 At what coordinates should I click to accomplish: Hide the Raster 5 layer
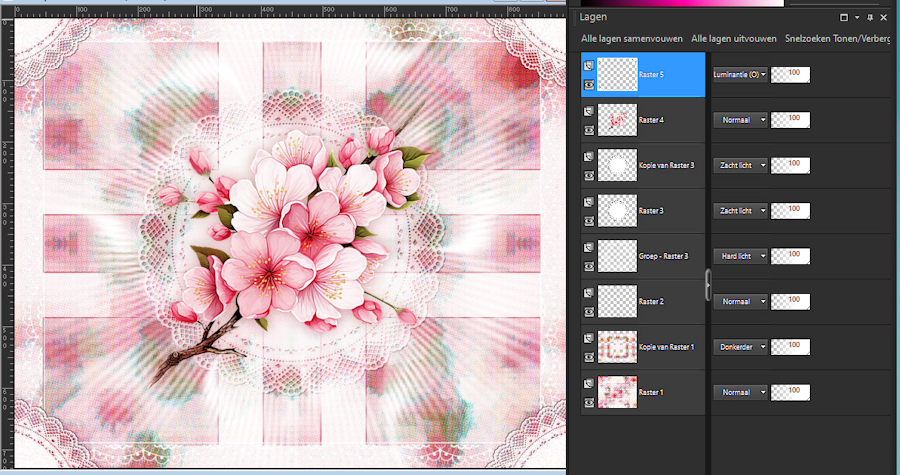tap(589, 85)
